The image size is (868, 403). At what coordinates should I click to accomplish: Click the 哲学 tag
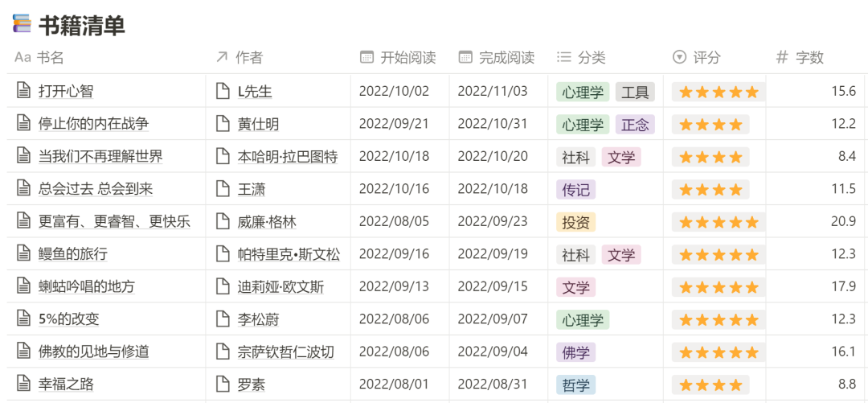pyautogui.click(x=575, y=384)
